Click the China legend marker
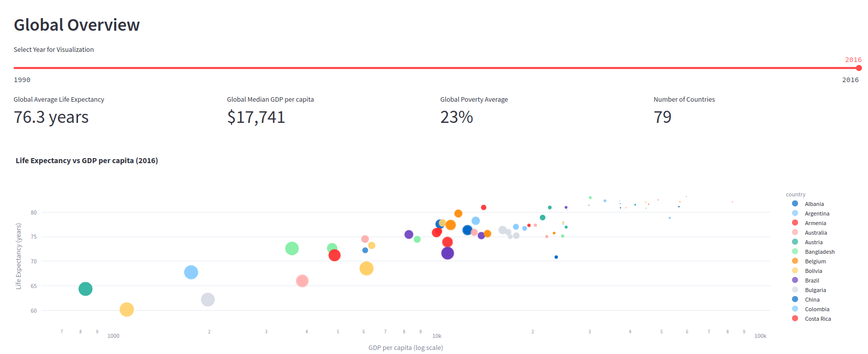This screenshot has height=354, width=868. tap(795, 300)
